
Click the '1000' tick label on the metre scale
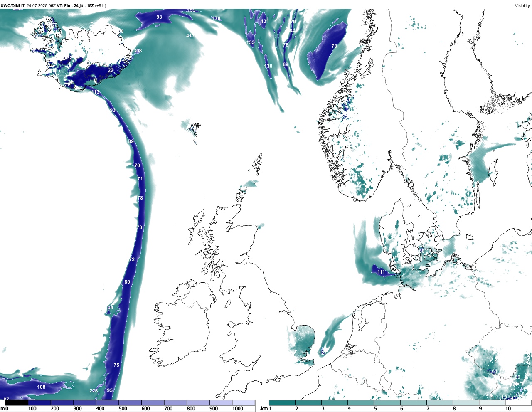238,409
